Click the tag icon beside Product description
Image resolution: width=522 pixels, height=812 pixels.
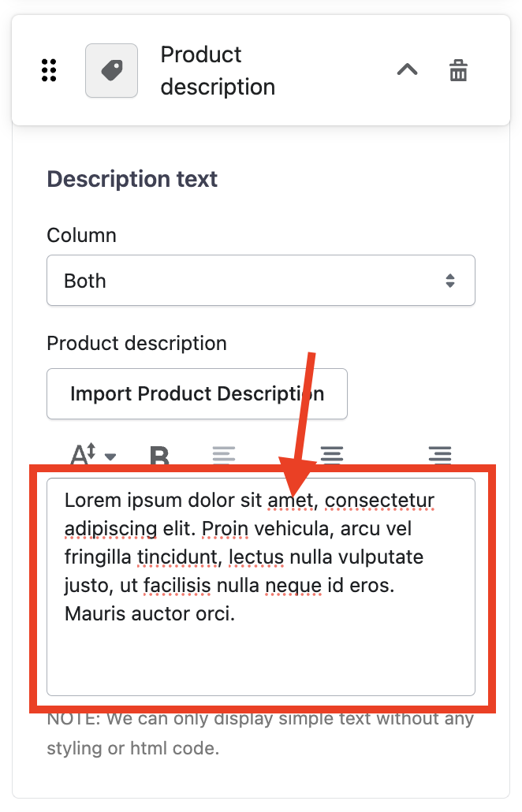pos(111,70)
